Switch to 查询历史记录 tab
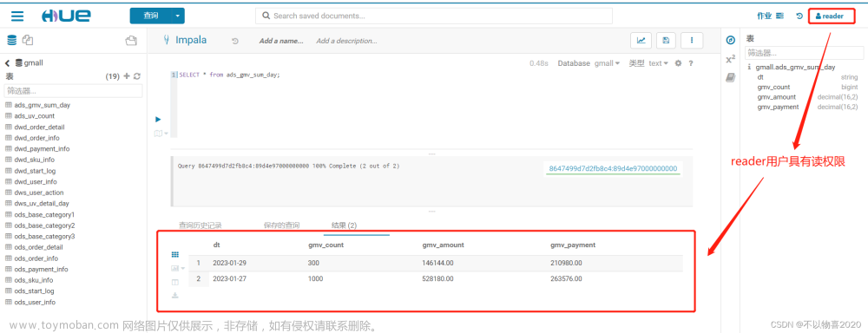Screen dimensions: 868x333 (x=201, y=225)
